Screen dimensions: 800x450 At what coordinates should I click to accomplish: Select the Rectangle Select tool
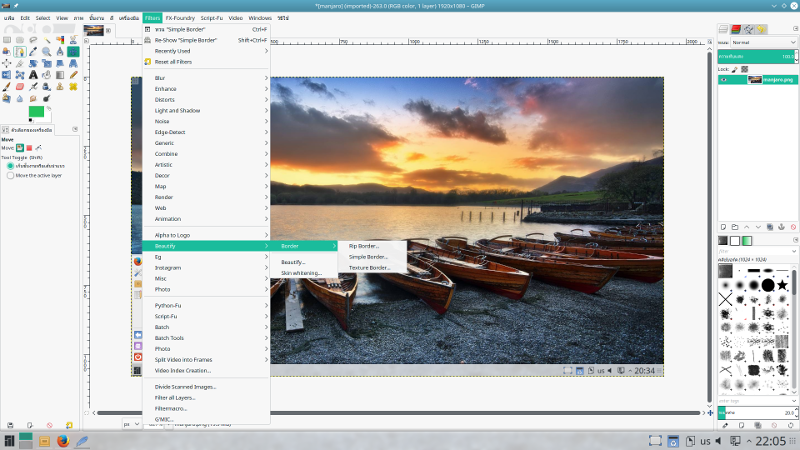click(7, 40)
